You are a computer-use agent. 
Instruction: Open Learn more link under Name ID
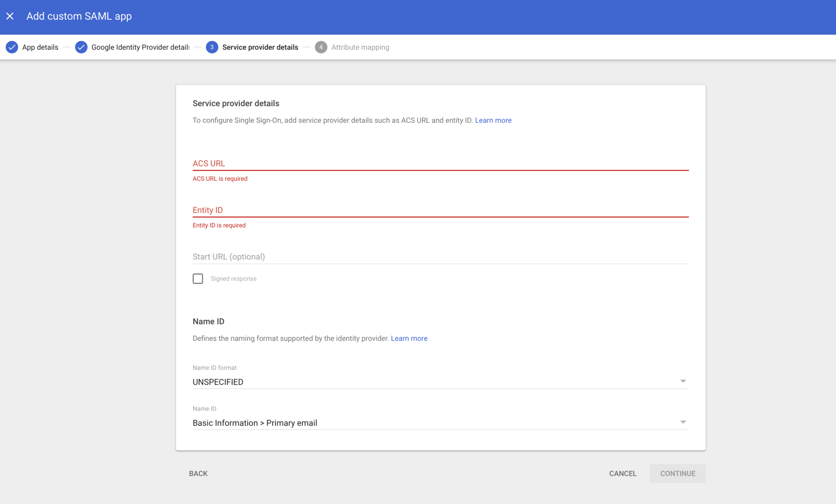pos(409,338)
